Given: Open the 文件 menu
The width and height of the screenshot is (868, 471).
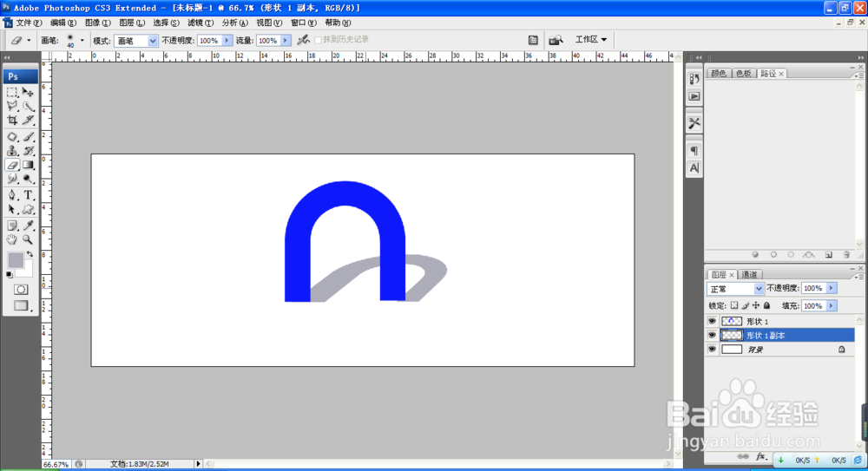Looking at the screenshot, I should [x=29, y=23].
